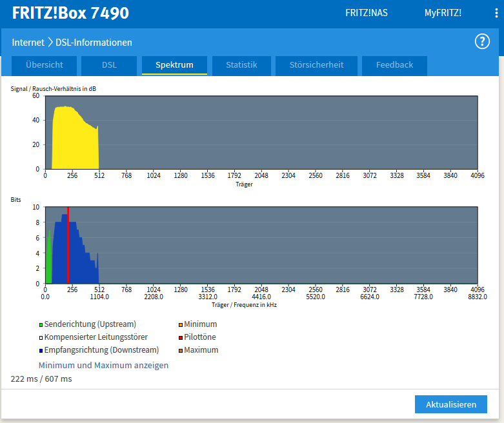This screenshot has width=504, height=423.
Task: Select the Statistik tab
Action: tap(241, 65)
